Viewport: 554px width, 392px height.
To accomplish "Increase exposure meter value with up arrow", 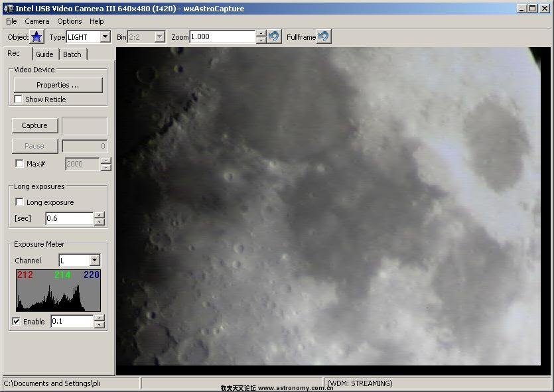I will pyautogui.click(x=100, y=318).
